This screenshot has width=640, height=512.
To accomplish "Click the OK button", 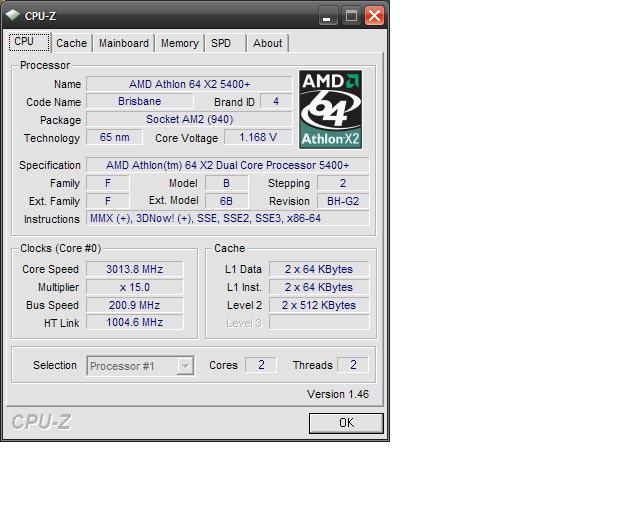I will click(x=346, y=423).
